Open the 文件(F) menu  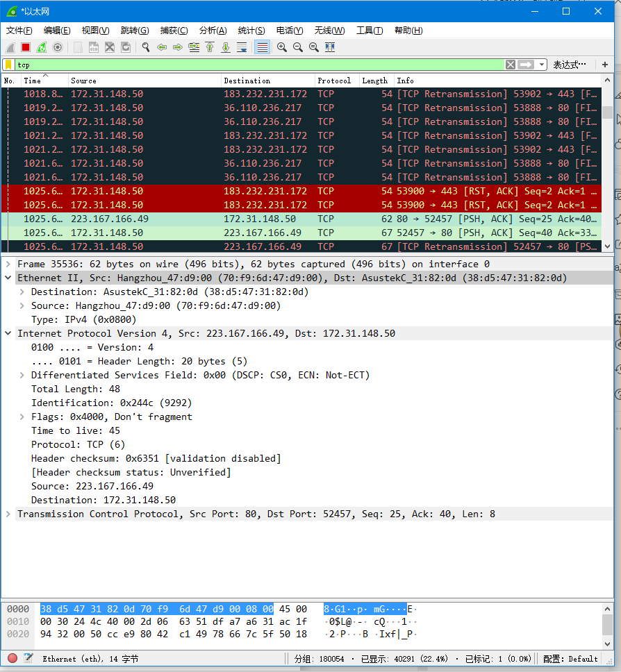[19, 31]
